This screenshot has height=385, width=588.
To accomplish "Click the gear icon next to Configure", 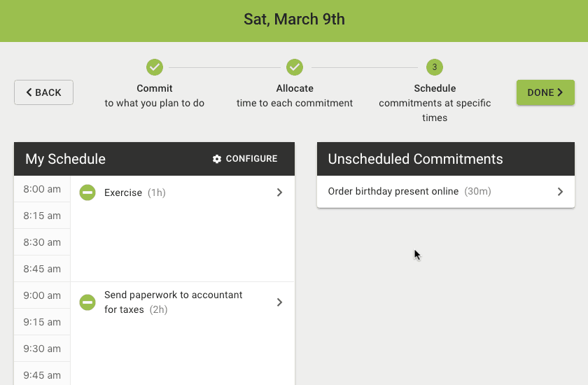I will (217, 159).
